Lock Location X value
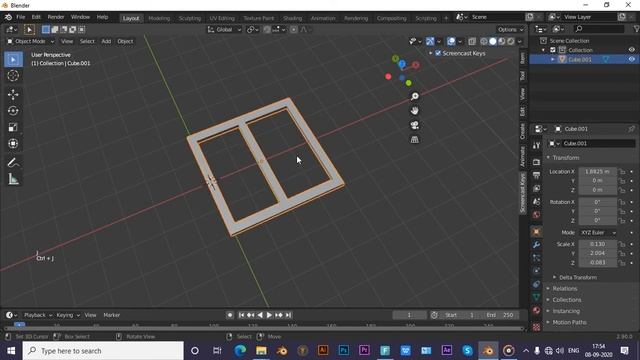The width and height of the screenshot is (640, 360). [622, 172]
